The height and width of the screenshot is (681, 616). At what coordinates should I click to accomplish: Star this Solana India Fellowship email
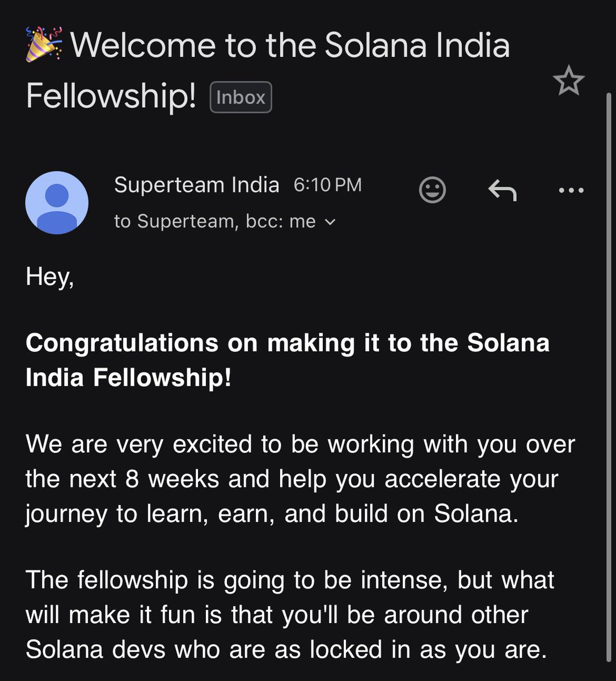point(568,81)
